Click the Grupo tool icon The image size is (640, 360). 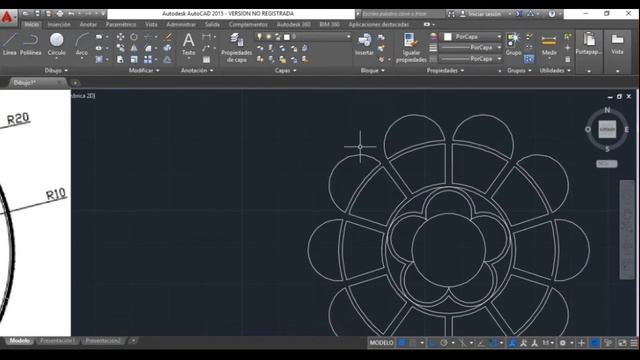(513, 44)
